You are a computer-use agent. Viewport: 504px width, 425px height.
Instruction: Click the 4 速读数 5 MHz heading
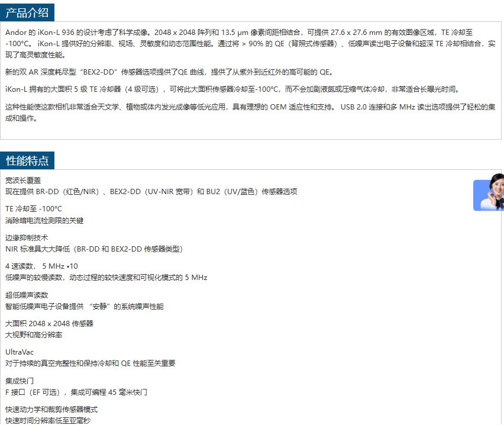pos(41,266)
